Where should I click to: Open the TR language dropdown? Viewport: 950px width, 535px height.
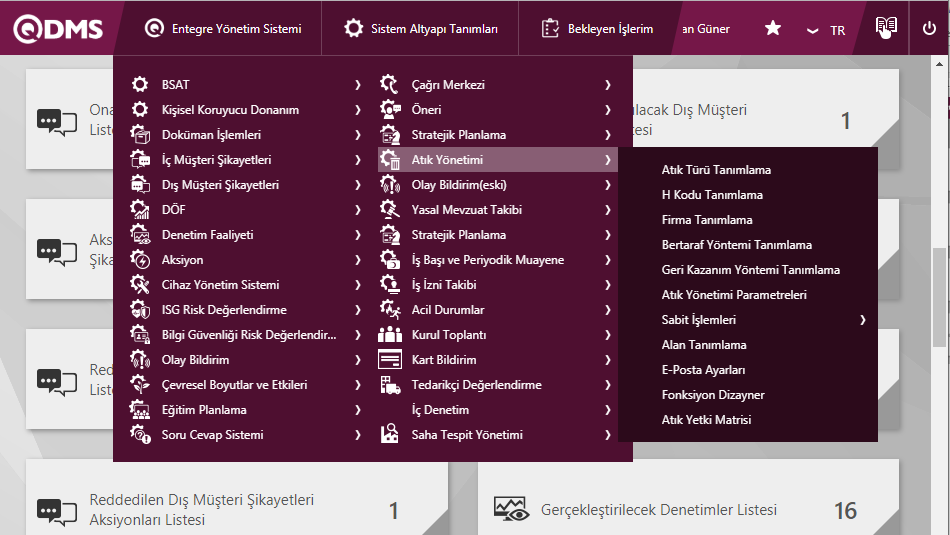(827, 30)
